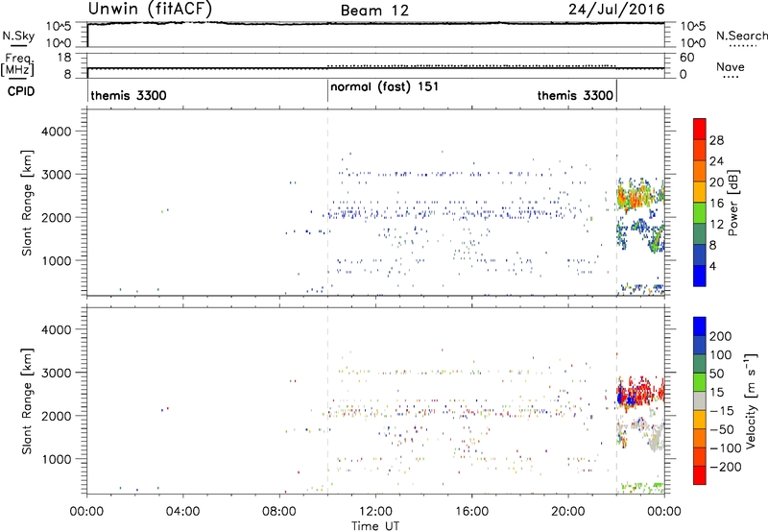Click the '200' tick on the Velocity scale
The width and height of the screenshot is (768, 532).
(721, 336)
